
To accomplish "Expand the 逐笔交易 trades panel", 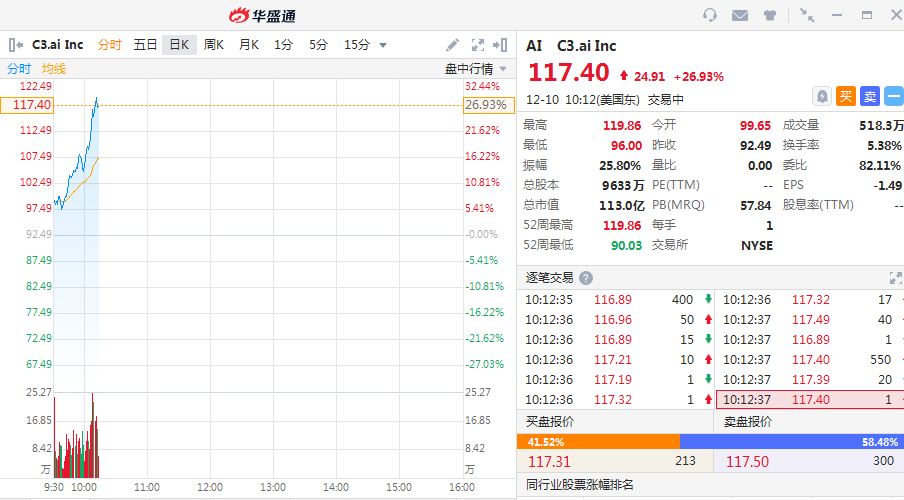I will point(896,278).
